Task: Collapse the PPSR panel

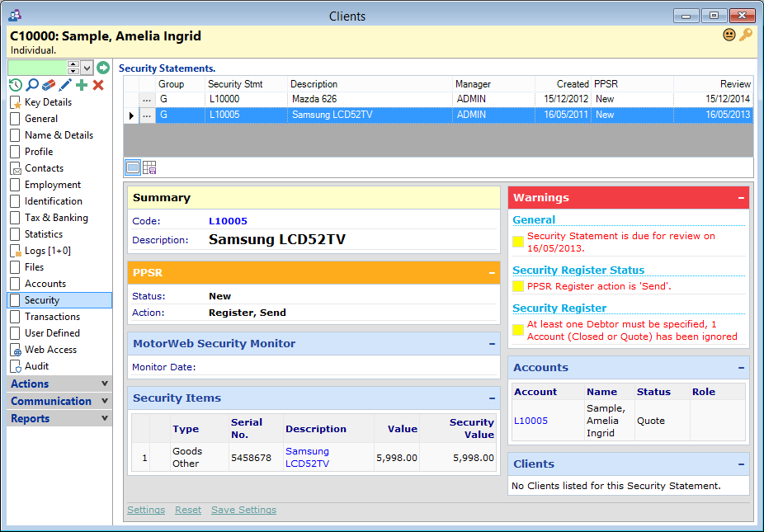Action: [492, 273]
